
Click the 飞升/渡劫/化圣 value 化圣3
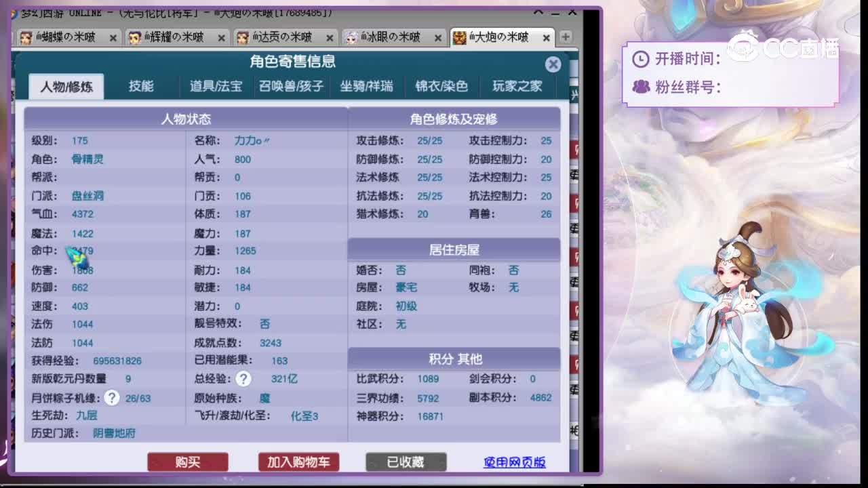point(304,416)
